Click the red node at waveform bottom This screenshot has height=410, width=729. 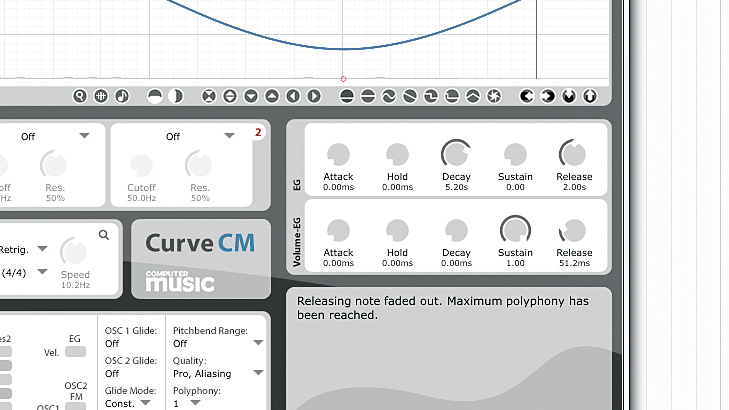[x=343, y=79]
